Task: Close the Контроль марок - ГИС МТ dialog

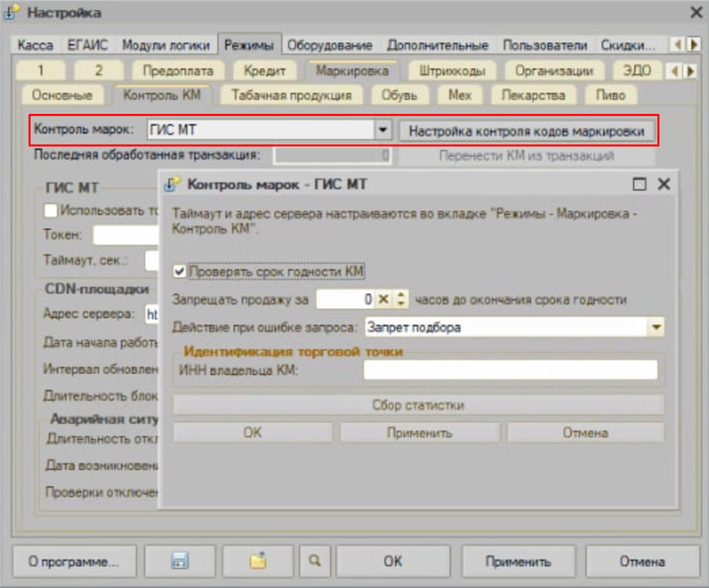Action: (x=664, y=185)
